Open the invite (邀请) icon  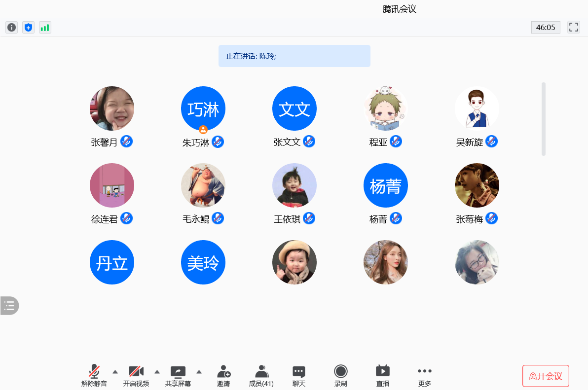(223, 376)
